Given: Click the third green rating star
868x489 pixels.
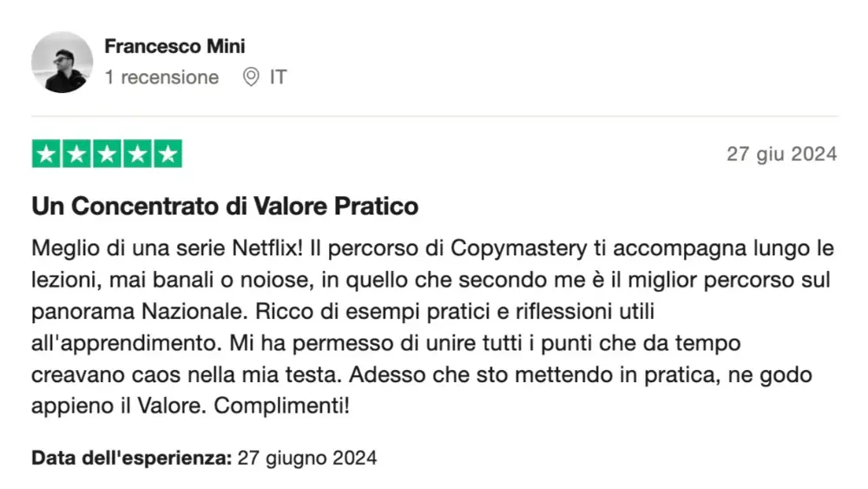Looking at the screenshot, I should 107,154.
